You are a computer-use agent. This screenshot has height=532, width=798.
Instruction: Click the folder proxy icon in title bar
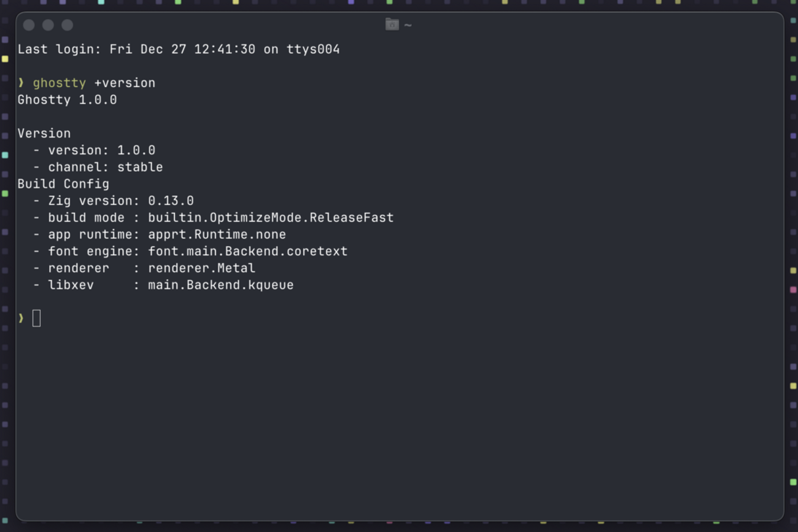pyautogui.click(x=392, y=25)
